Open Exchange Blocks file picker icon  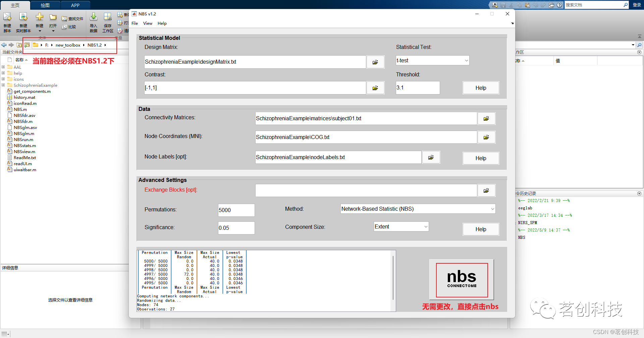(486, 190)
